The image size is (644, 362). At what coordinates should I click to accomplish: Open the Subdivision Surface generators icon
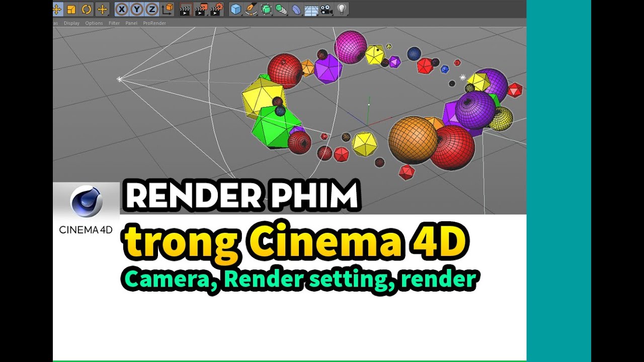[266, 9]
